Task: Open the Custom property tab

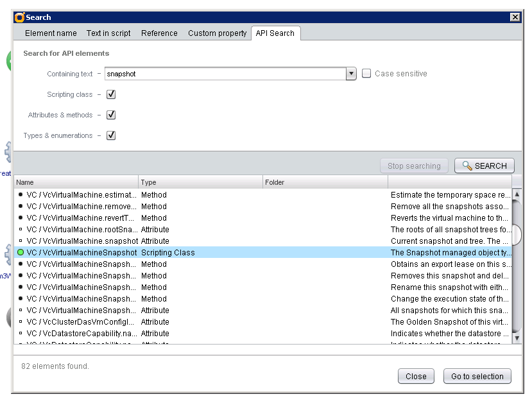Action: coord(217,33)
